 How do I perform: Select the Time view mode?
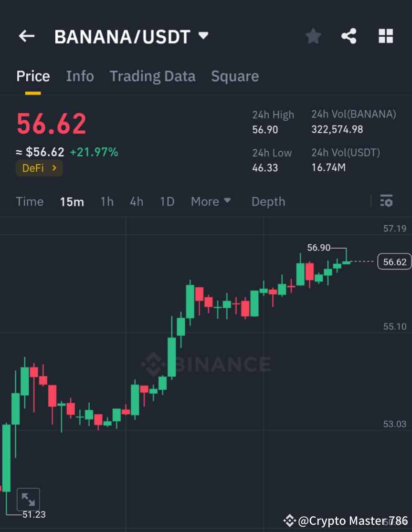click(x=30, y=201)
